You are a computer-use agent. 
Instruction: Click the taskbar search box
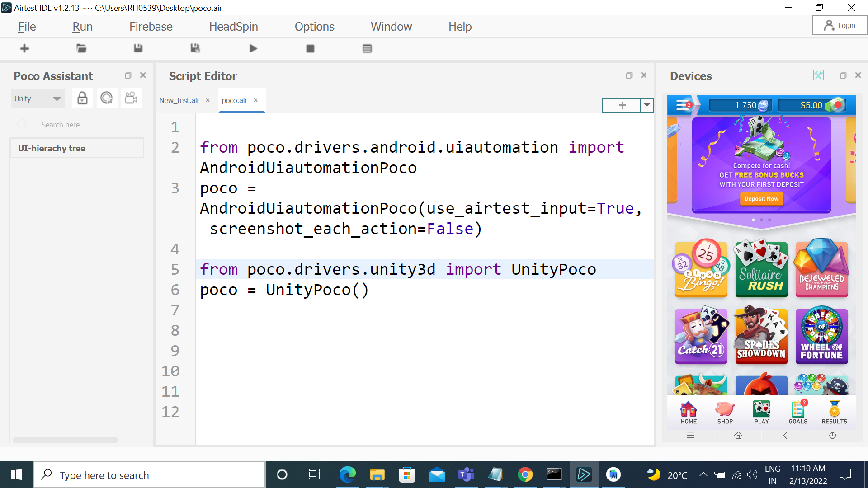point(149,474)
